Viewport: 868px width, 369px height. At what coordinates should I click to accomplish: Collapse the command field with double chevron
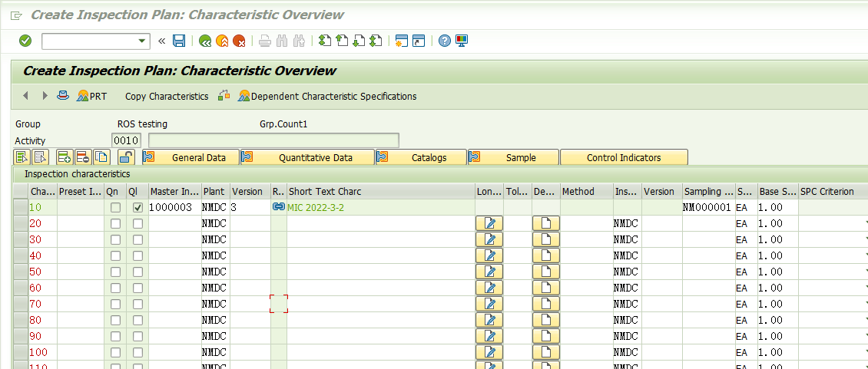[x=161, y=41]
